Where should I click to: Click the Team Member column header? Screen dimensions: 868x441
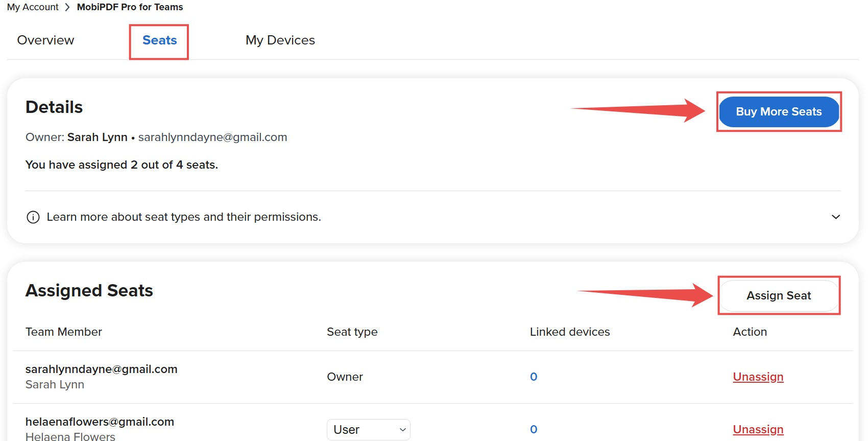point(64,332)
